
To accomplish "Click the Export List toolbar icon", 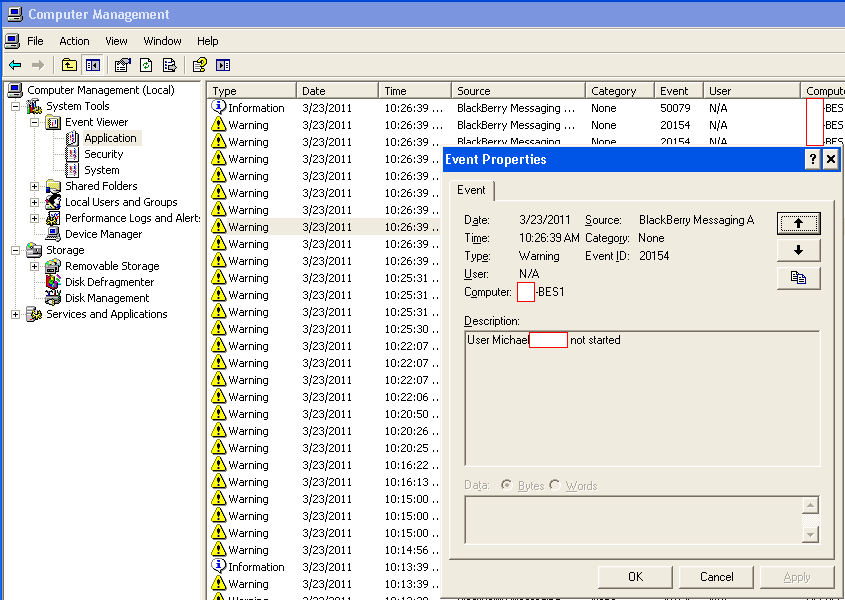I will point(169,65).
